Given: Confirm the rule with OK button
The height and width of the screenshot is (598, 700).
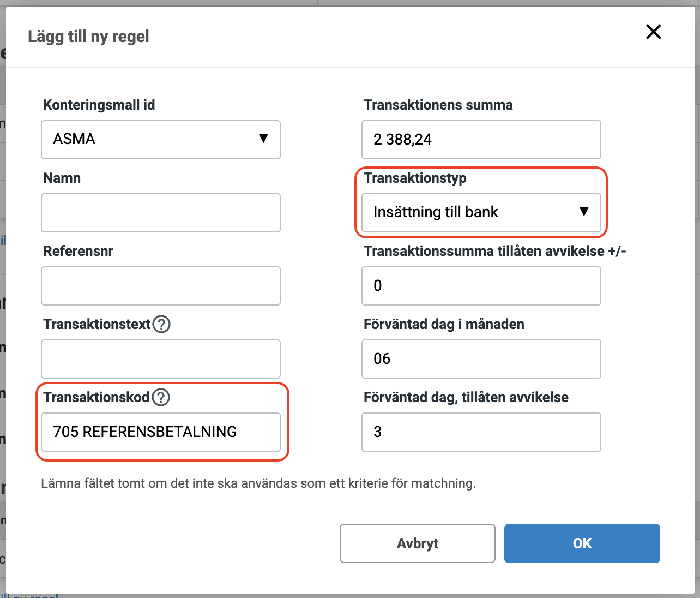Looking at the screenshot, I should (582, 543).
